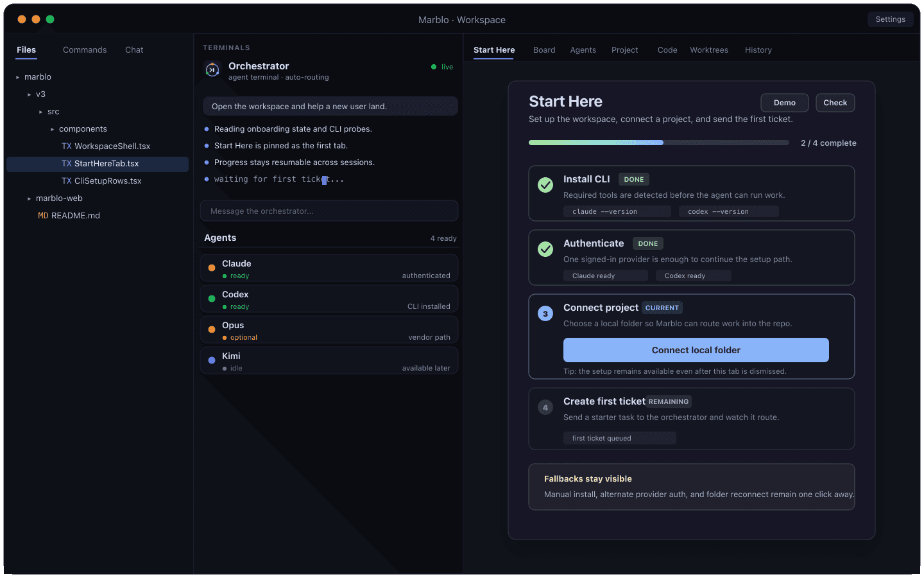Click the 'waiting for first ticket...' line
The width and height of the screenshot is (924, 578).
tap(279, 179)
